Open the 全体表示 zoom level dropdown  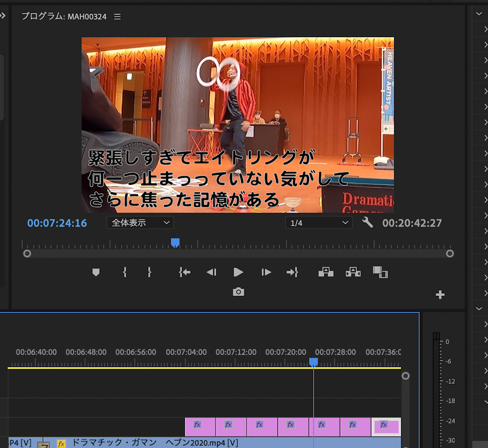(140, 222)
